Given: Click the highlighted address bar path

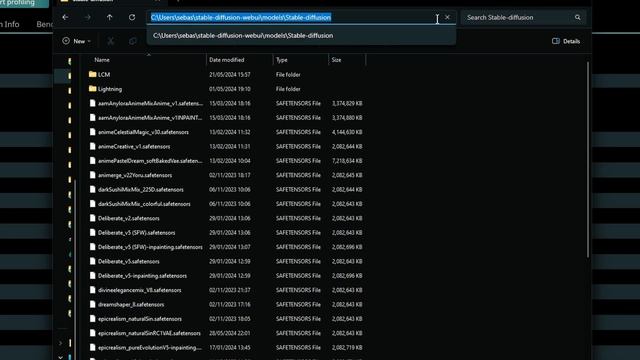Looking at the screenshot, I should [x=241, y=17].
